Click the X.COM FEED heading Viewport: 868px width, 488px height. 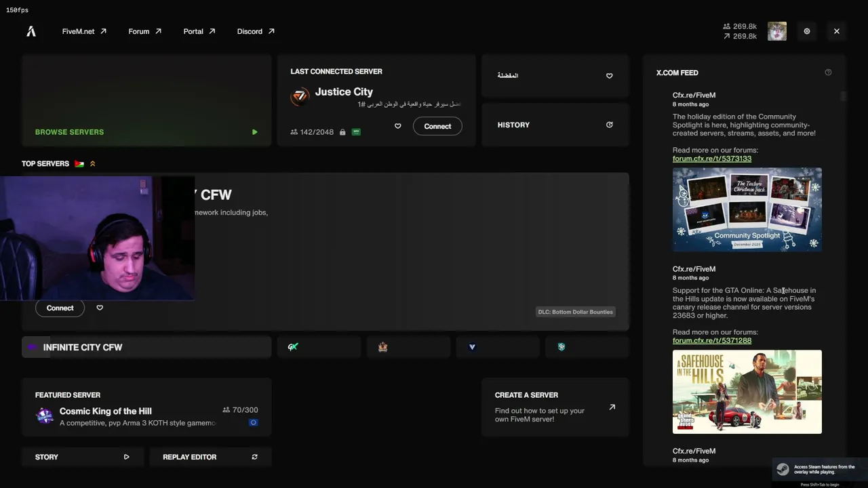pos(677,73)
